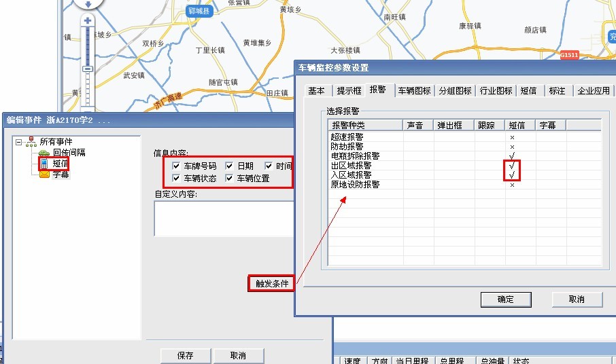Click the 触发条件 button
Viewport: 616px width, 364px height.
pyautogui.click(x=271, y=283)
